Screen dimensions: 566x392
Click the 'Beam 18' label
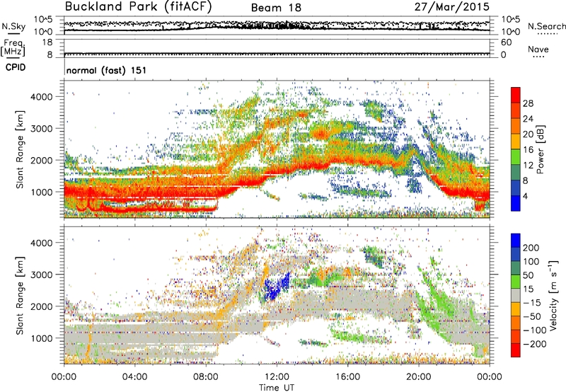click(x=276, y=8)
